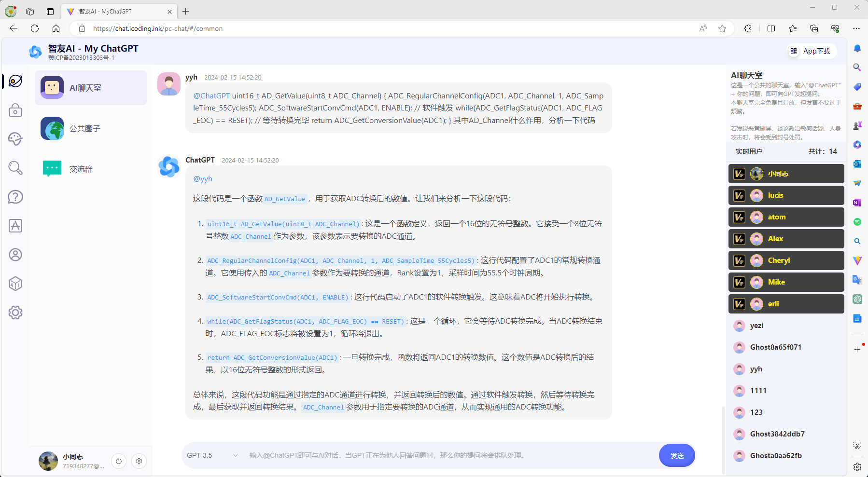Viewport: 868px width, 477px height.
Task: Open the question mark help icon in sidebar
Action: point(15,197)
